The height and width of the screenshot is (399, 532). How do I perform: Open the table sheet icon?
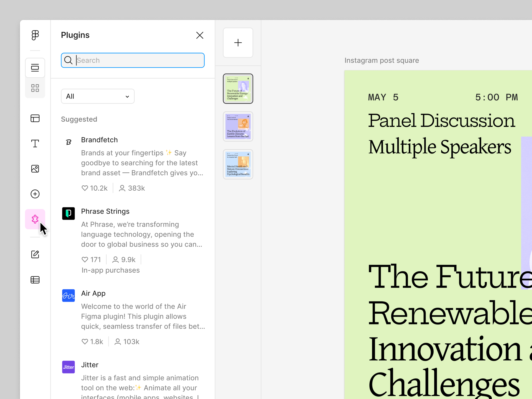(35, 280)
